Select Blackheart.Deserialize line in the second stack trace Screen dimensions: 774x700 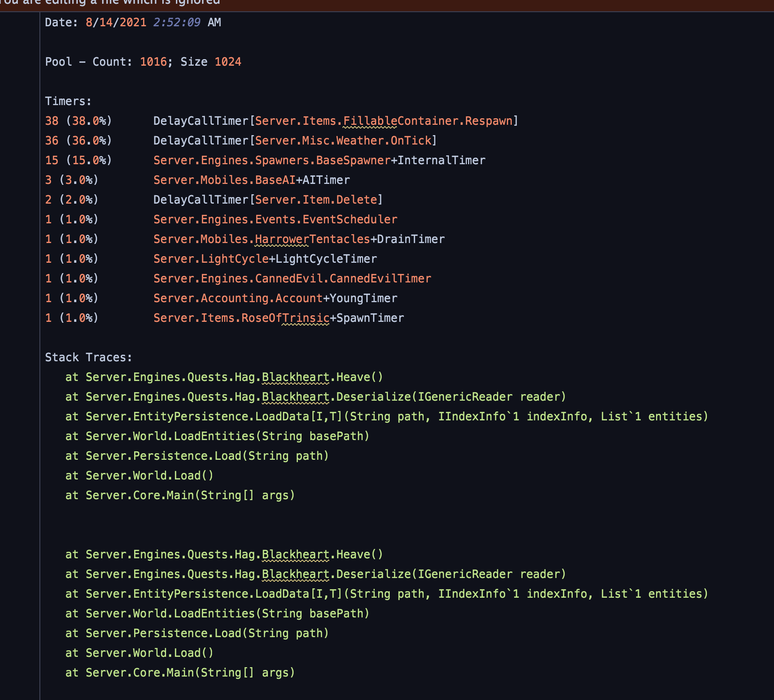point(316,574)
